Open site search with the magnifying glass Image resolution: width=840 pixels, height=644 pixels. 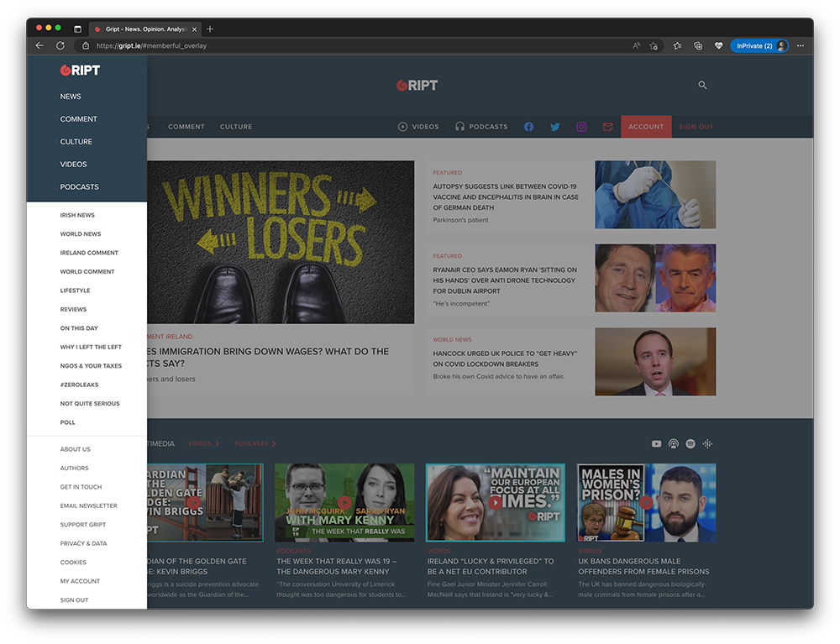(702, 85)
